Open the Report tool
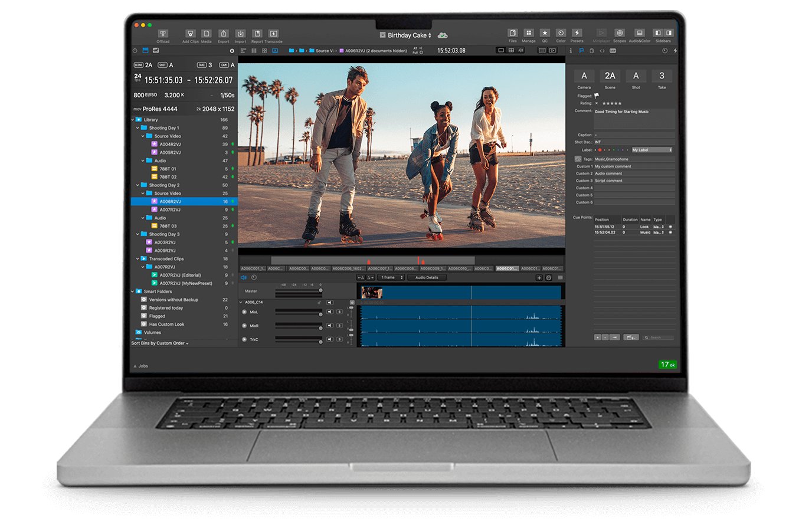812x531 pixels. pyautogui.click(x=257, y=34)
